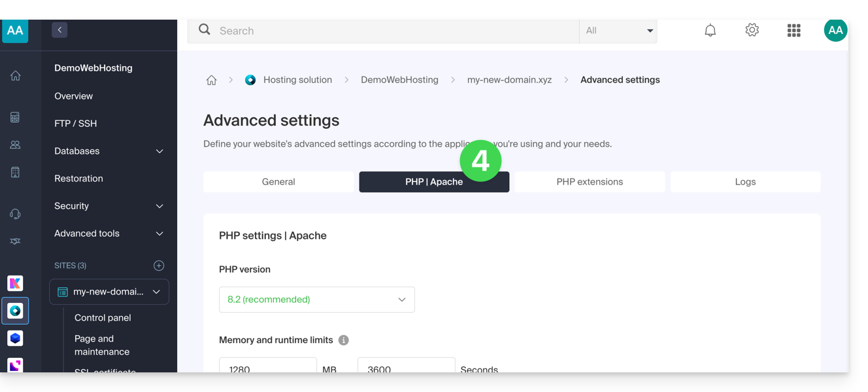Open the apps grid menu
This screenshot has width=868, height=392.
[793, 31]
